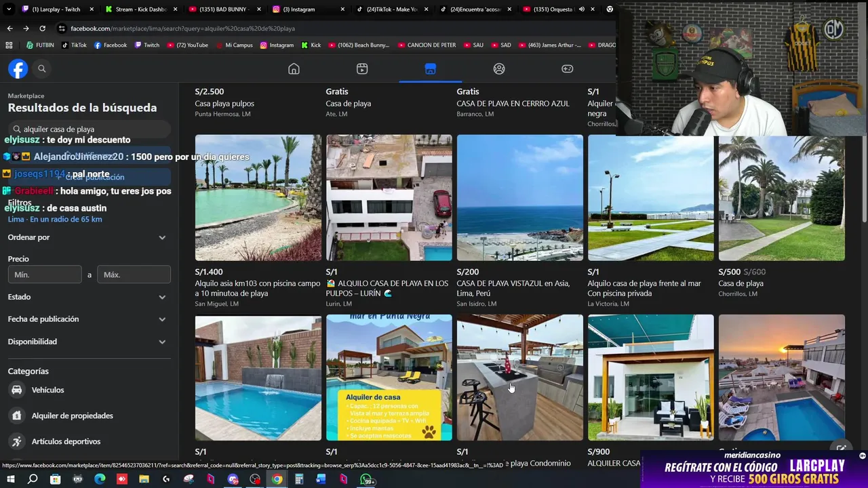Open the Alquiler de propiedades category

[x=90, y=415]
